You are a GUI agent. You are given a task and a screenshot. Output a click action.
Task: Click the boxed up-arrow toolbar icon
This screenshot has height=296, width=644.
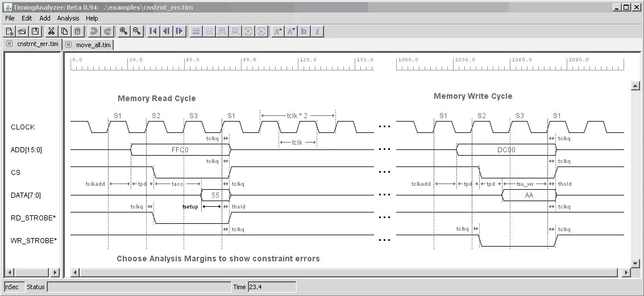(248, 31)
